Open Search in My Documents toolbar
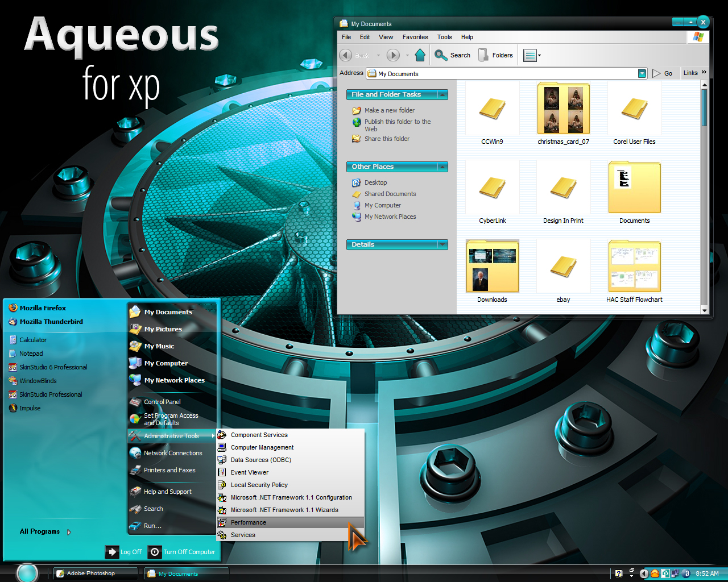728x582 pixels. coord(453,55)
